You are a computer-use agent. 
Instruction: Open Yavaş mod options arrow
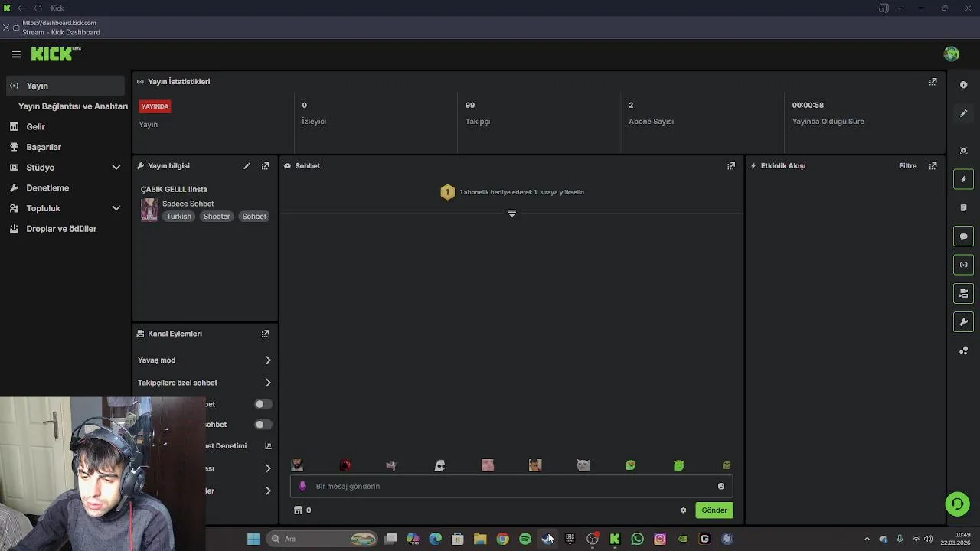coord(268,360)
